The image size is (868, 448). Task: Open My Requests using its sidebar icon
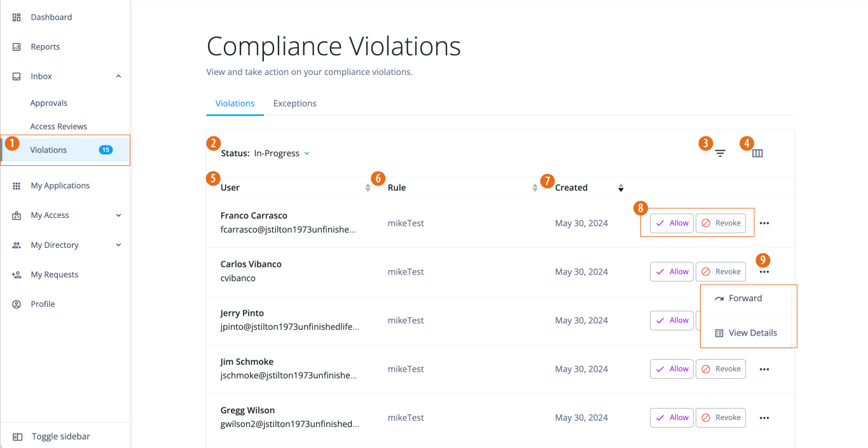(x=17, y=274)
